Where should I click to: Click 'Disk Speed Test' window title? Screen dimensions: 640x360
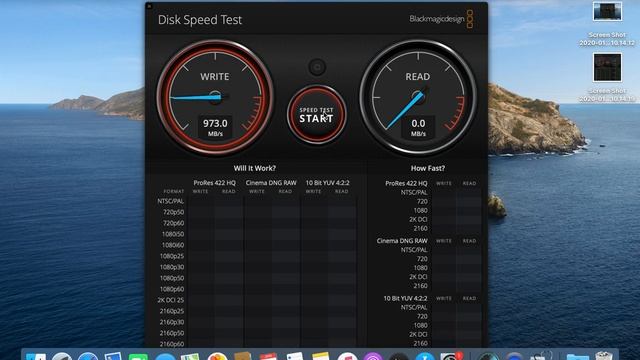(x=200, y=20)
